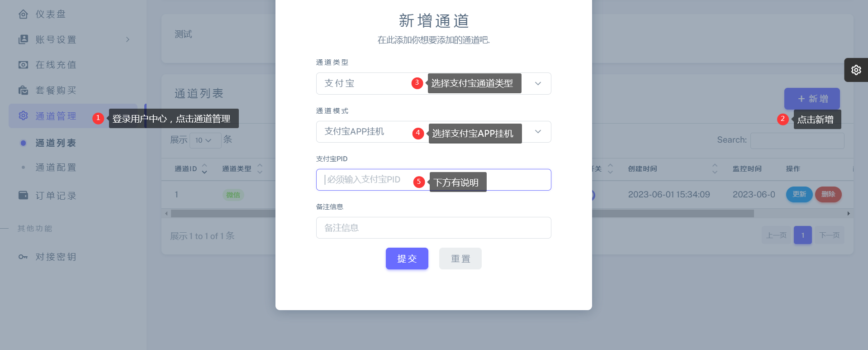The image size is (868, 350).
Task: Submit the form with 提交 button
Action: tap(407, 259)
